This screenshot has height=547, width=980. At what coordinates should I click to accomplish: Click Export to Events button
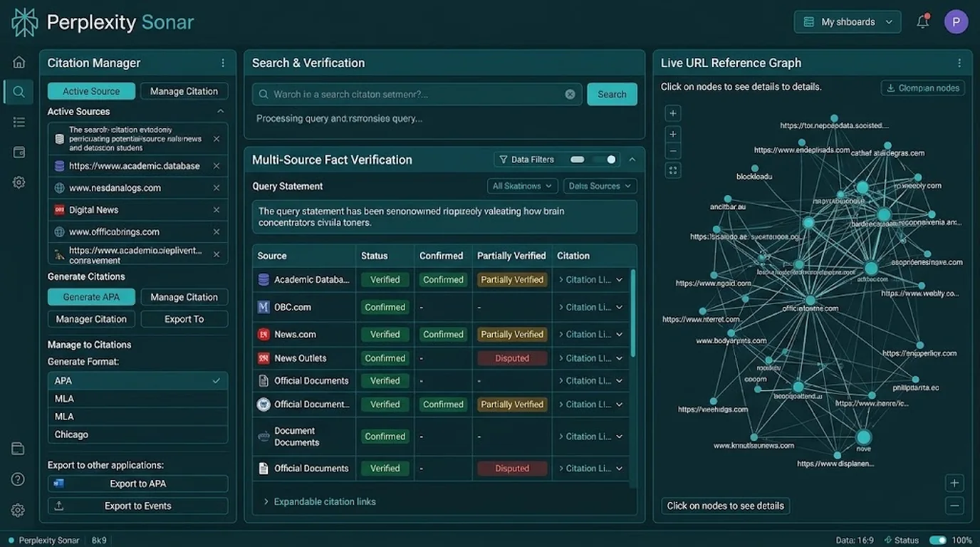(x=137, y=506)
